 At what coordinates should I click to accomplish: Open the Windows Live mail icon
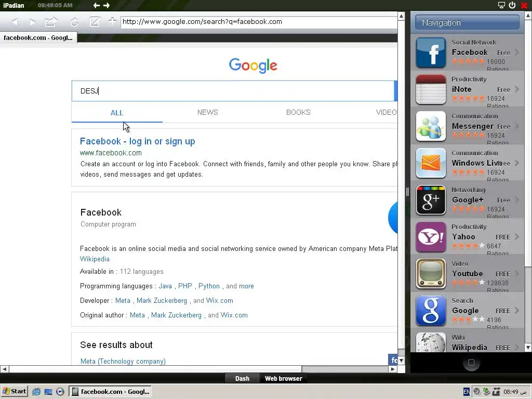pos(431,163)
